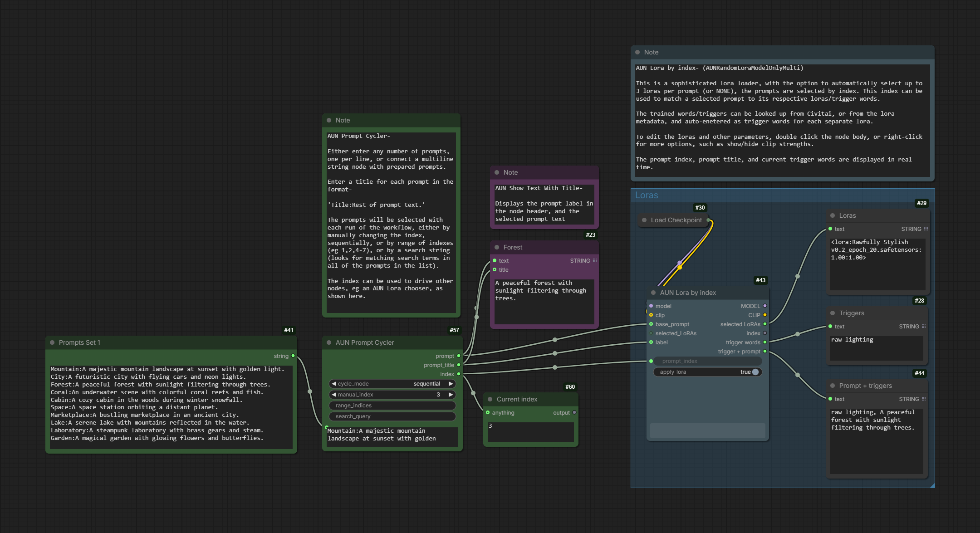Click the title input port on Forest node

(495, 269)
